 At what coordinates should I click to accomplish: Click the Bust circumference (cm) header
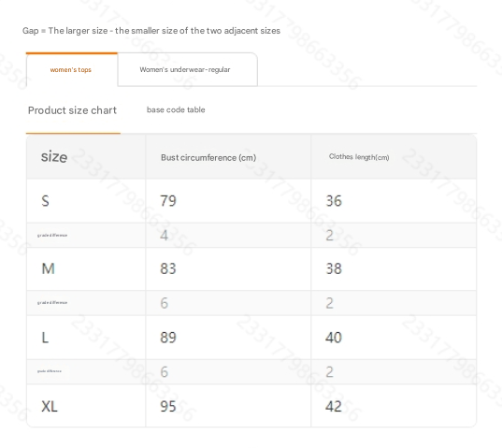point(208,157)
